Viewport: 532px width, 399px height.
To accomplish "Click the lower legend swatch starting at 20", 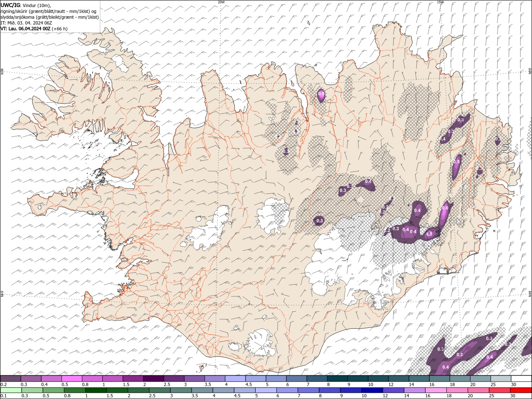I will [478, 390].
